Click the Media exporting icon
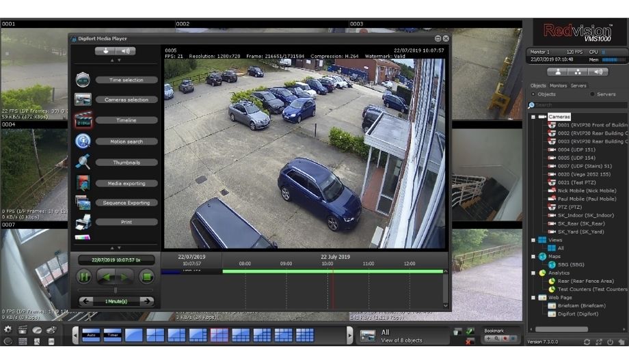This screenshot has width=629, height=364. click(83, 183)
